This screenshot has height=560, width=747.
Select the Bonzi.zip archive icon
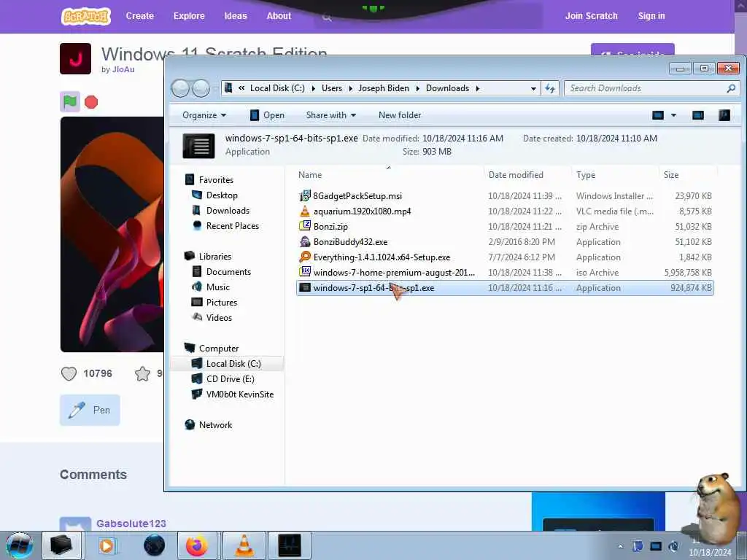tap(305, 226)
